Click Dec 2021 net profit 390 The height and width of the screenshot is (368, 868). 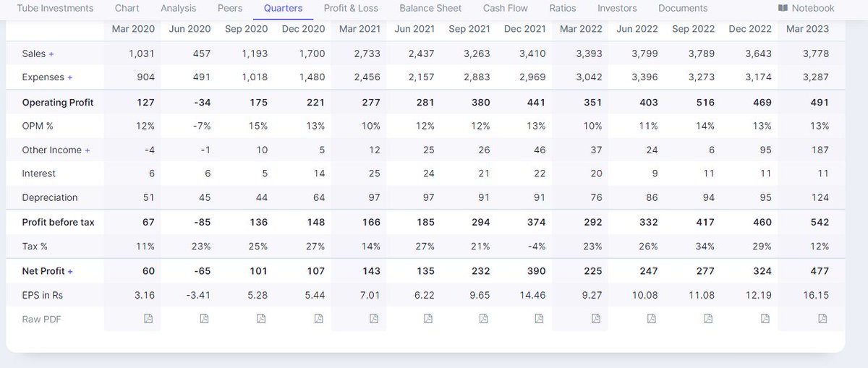pyautogui.click(x=537, y=271)
